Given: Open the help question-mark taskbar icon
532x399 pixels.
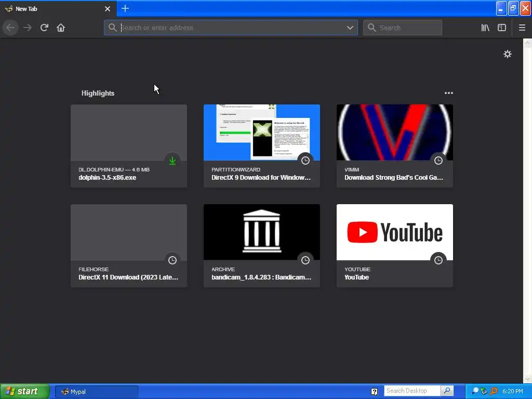Looking at the screenshot, I should click(x=374, y=392).
